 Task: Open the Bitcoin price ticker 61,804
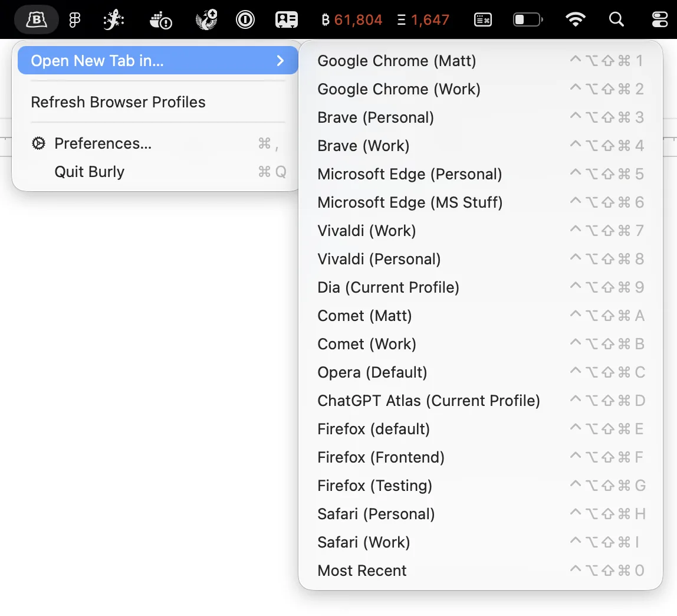coord(351,20)
